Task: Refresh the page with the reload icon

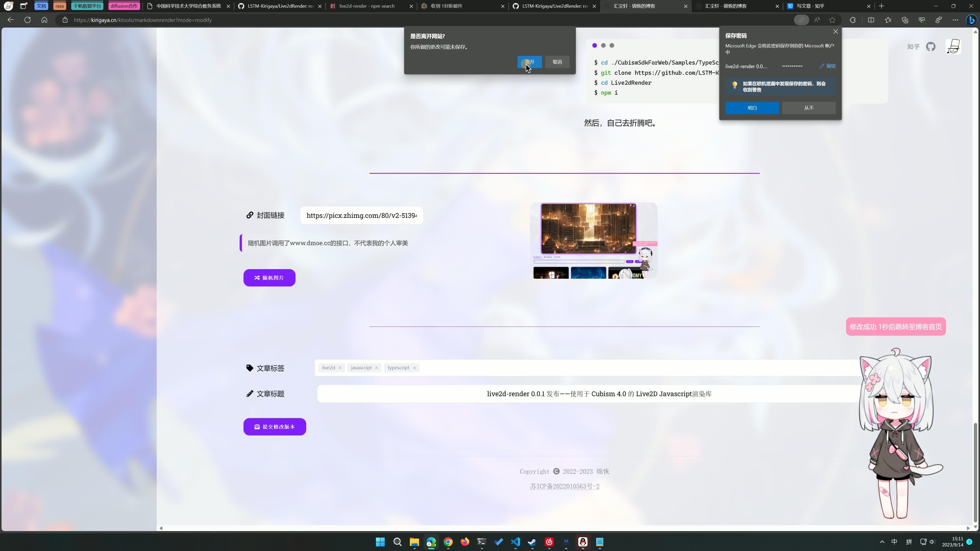Action: point(27,20)
